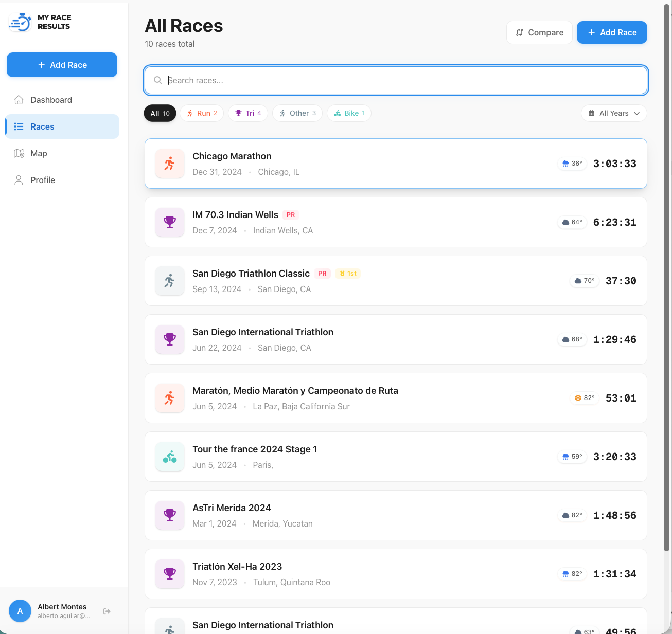Open the Compare tool
The width and height of the screenshot is (672, 634).
tap(539, 32)
